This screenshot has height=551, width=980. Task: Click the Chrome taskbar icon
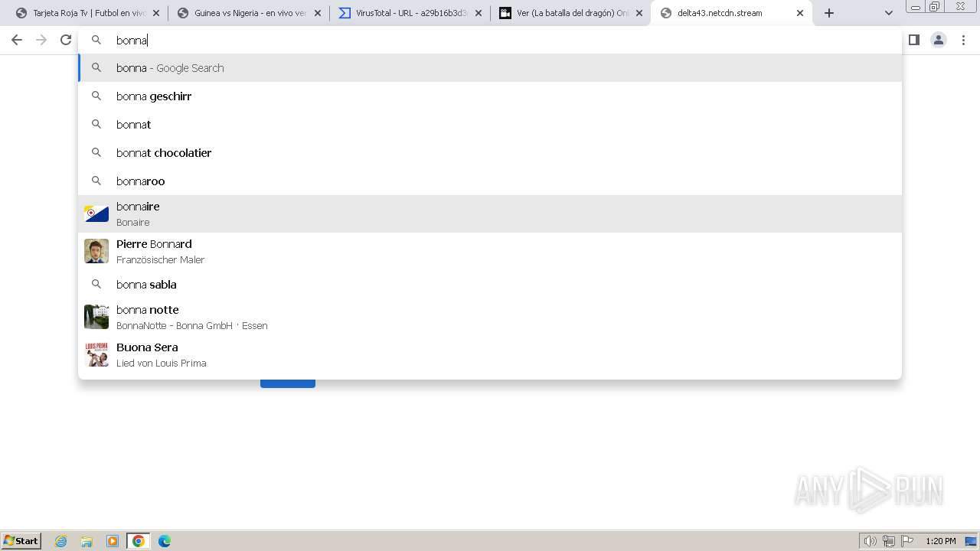(139, 541)
